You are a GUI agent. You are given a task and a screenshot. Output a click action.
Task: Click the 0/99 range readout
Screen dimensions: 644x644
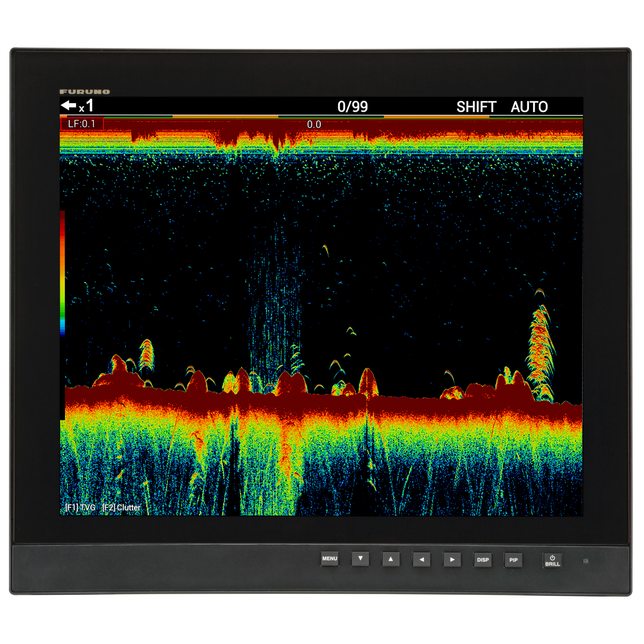coord(352,106)
